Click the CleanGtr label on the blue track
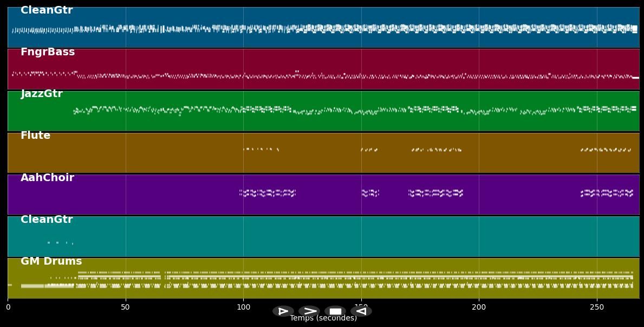The image size is (644, 327). [x=47, y=10]
